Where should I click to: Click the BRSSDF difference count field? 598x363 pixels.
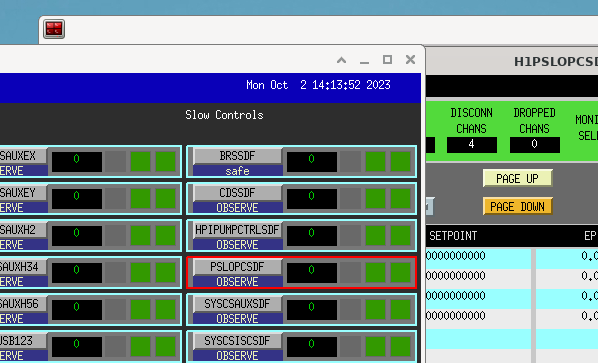(312, 162)
